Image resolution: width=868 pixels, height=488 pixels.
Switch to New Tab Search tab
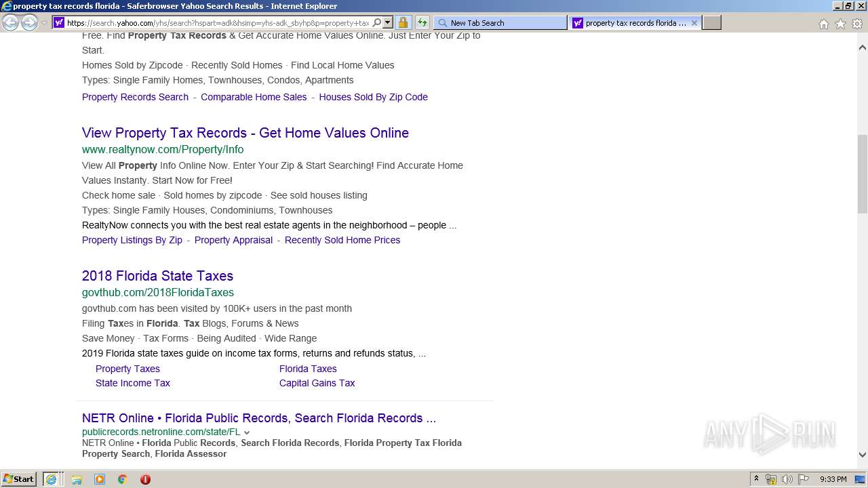(500, 22)
